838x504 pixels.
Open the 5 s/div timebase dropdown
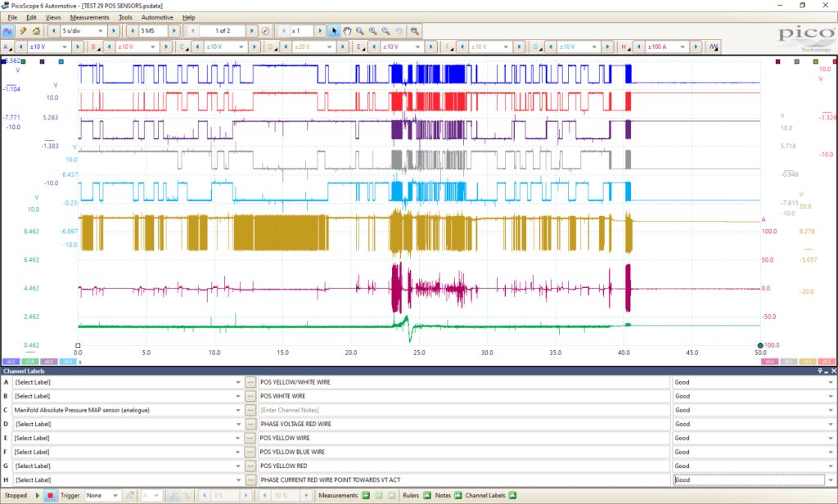(x=84, y=31)
